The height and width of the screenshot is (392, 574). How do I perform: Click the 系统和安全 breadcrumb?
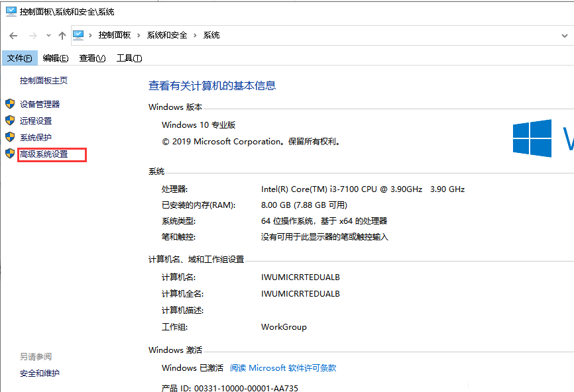[x=167, y=35]
